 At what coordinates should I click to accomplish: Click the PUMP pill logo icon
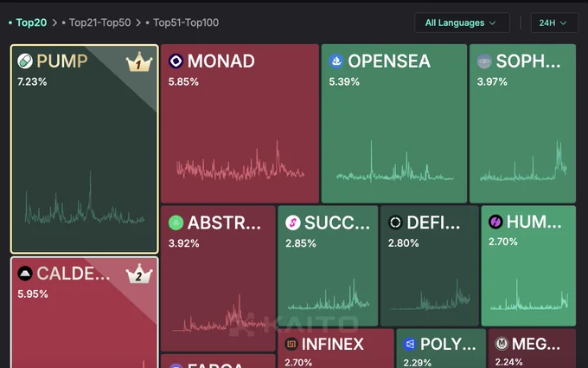click(25, 61)
